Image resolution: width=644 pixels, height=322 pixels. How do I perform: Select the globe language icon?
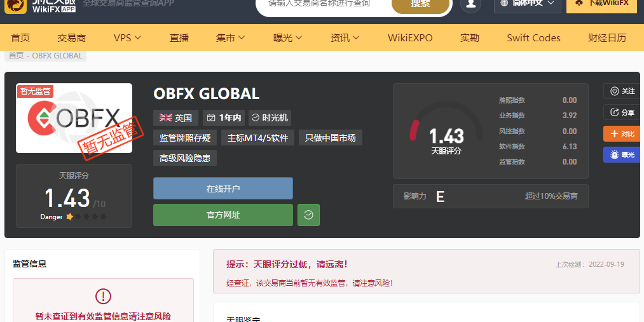(x=504, y=3)
